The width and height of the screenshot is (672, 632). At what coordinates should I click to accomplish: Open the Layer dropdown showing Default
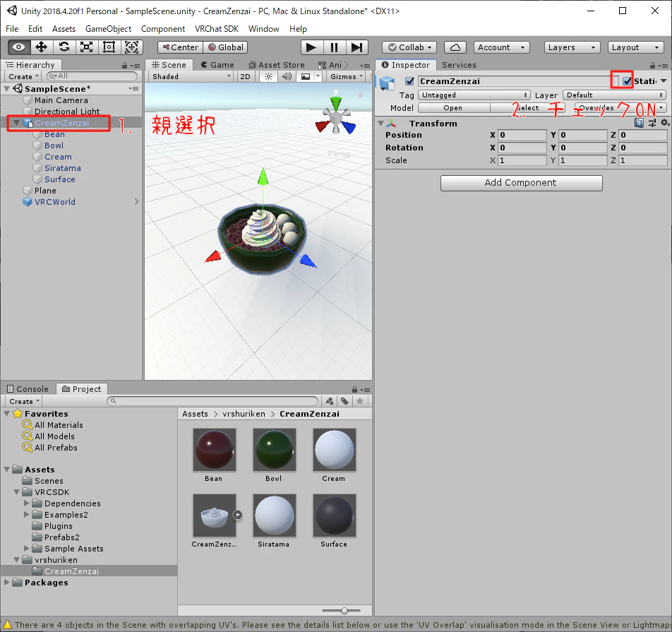tap(615, 95)
